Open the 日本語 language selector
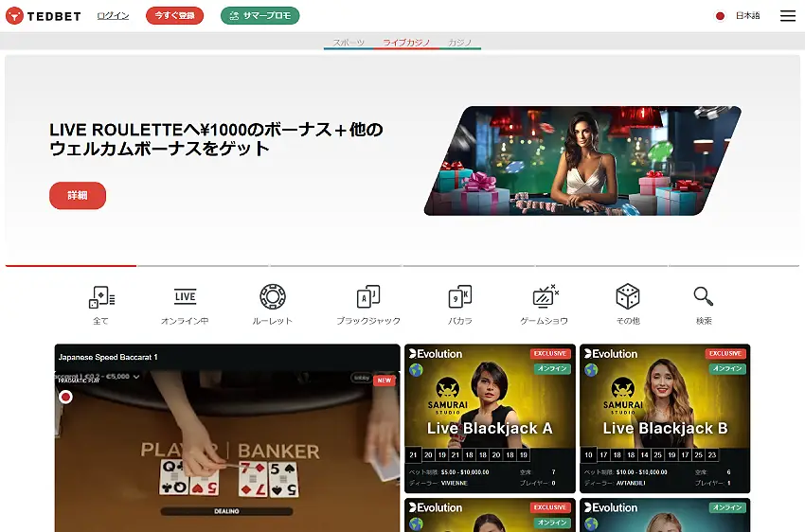Screen dimensions: 805x532 (747, 16)
